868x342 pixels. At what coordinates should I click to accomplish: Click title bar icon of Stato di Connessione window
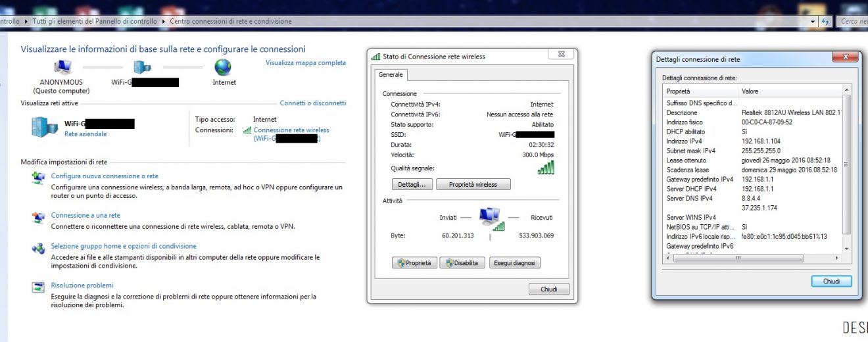(375, 57)
